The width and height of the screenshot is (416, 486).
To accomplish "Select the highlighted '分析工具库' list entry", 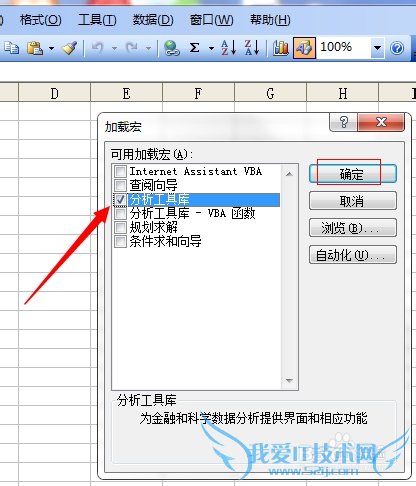I will 204,199.
